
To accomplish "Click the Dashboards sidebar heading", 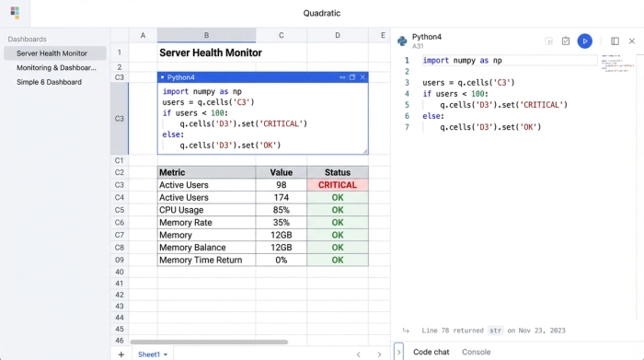I will coord(27,40).
